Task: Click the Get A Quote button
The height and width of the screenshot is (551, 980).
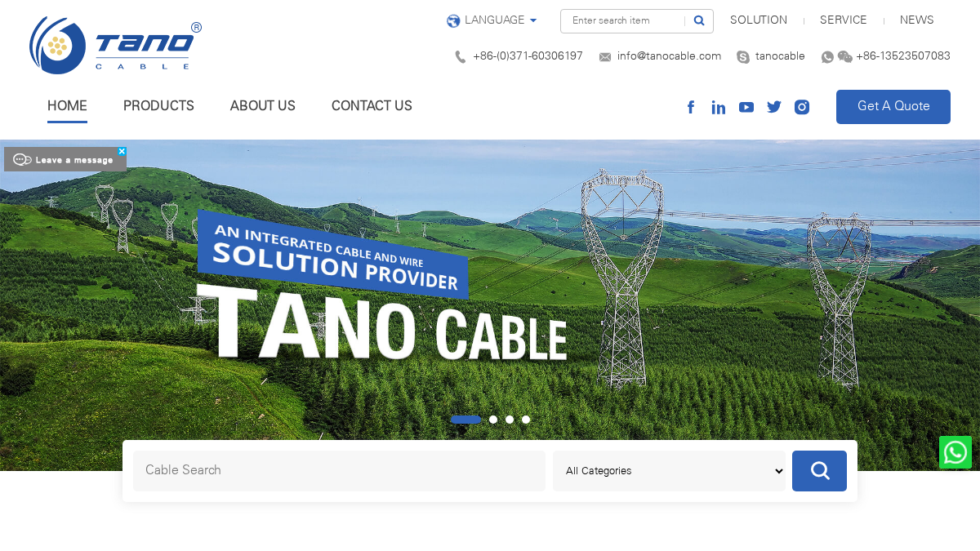Action: 893,107
